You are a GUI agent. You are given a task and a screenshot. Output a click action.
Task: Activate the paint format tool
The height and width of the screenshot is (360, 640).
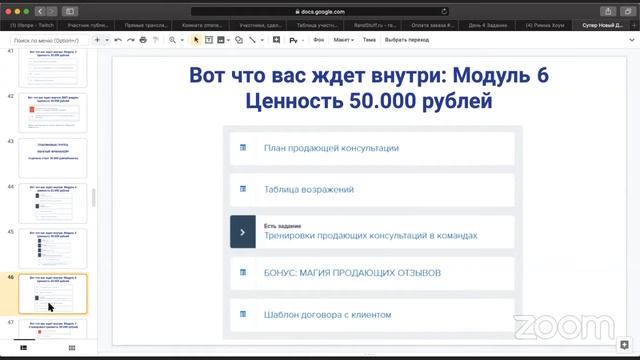coord(156,40)
